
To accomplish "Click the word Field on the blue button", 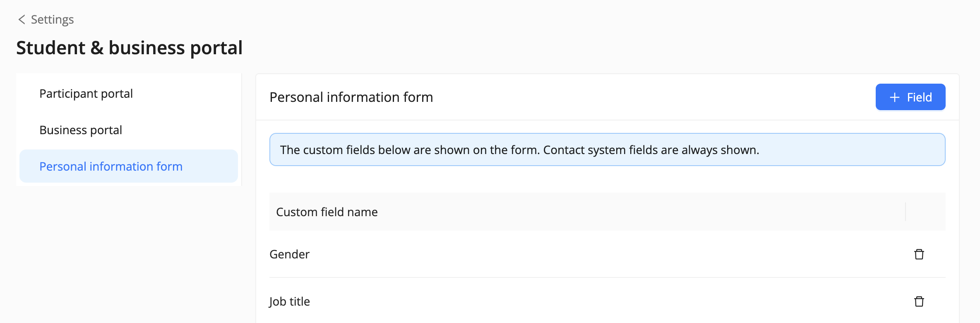I will click(919, 97).
